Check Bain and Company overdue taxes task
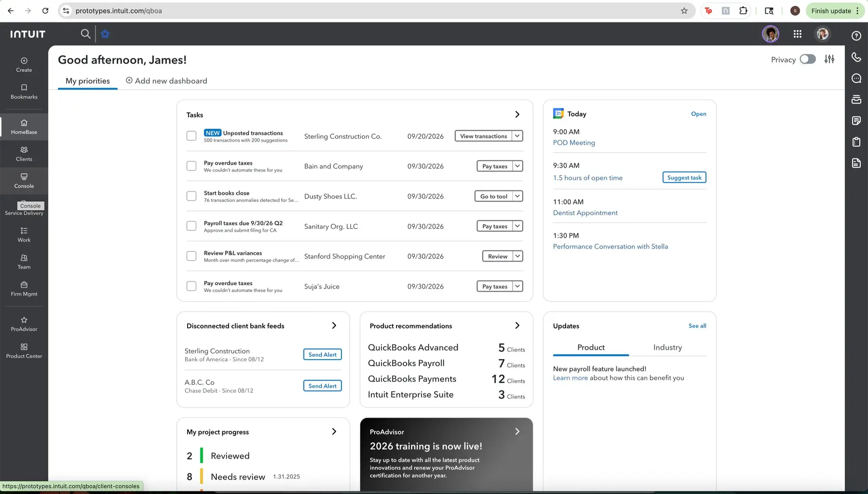This screenshot has width=868, height=494. coord(191,166)
